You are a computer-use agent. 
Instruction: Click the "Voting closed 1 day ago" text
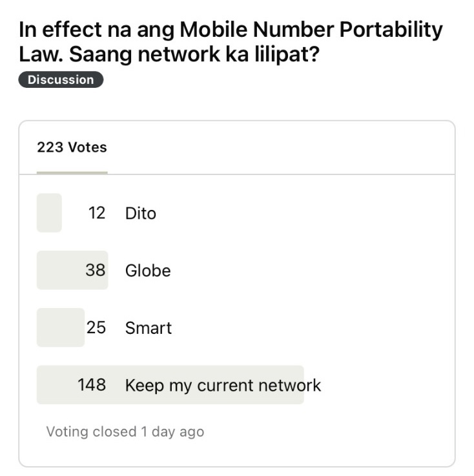pyautogui.click(x=125, y=431)
